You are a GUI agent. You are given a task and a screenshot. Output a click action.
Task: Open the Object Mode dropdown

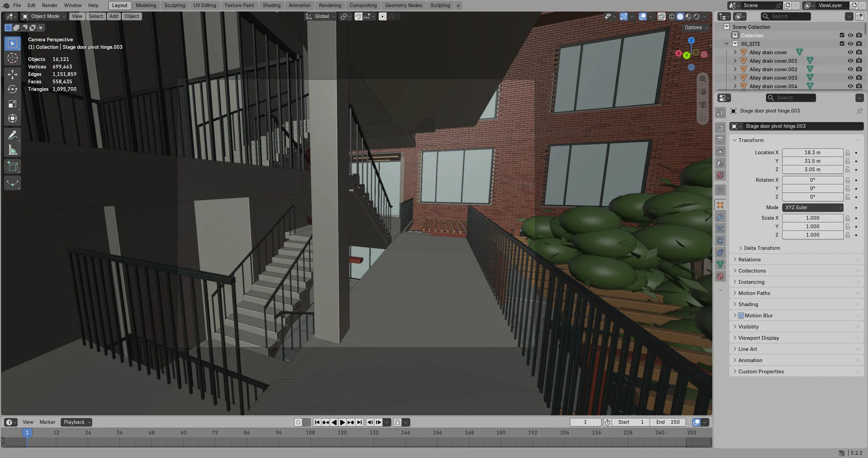pyautogui.click(x=44, y=16)
